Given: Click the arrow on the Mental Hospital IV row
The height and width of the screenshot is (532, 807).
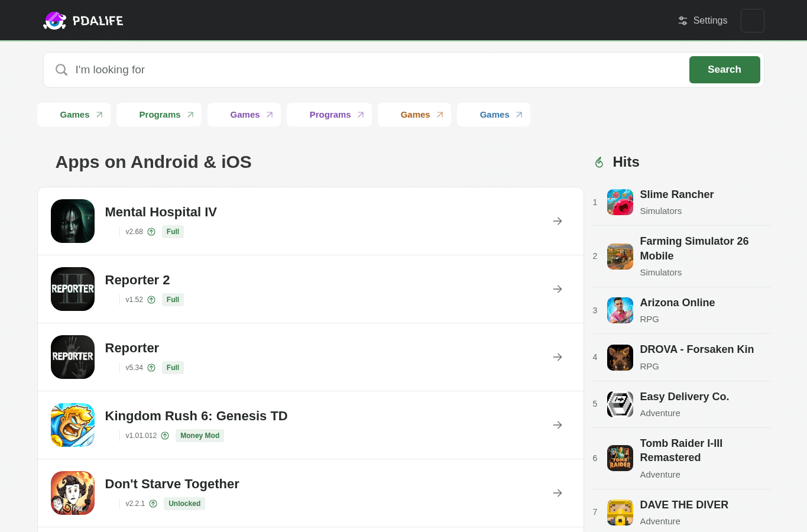Looking at the screenshot, I should pos(558,221).
